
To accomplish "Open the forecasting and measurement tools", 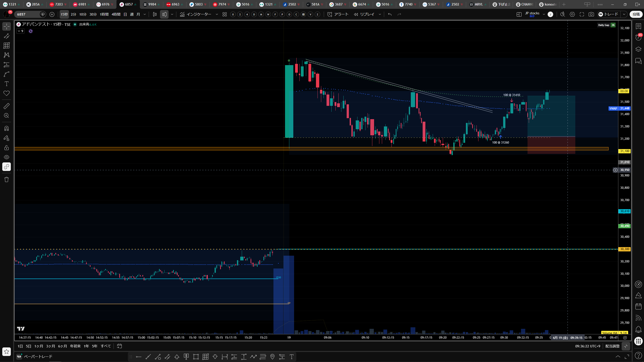I will (x=7, y=65).
